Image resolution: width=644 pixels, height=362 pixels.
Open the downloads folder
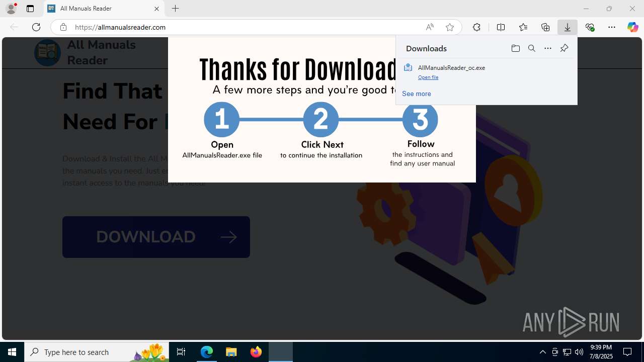pos(515,48)
